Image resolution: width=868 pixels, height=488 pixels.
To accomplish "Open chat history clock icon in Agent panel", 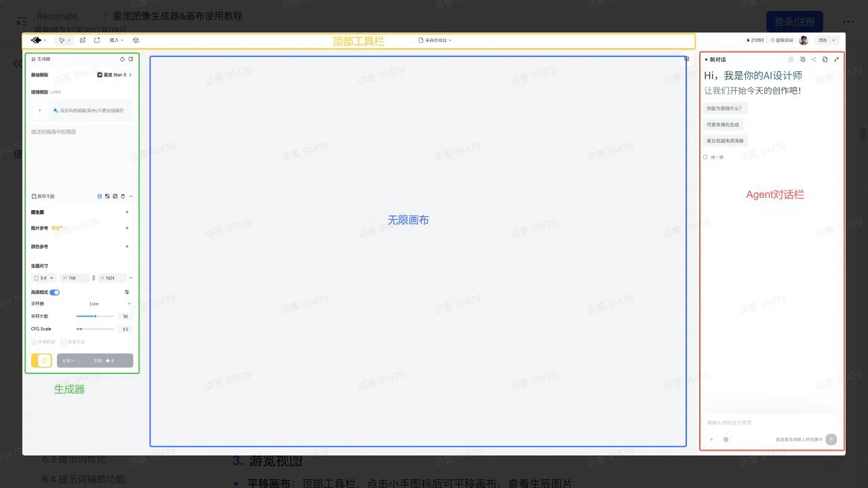I will pyautogui.click(x=803, y=60).
